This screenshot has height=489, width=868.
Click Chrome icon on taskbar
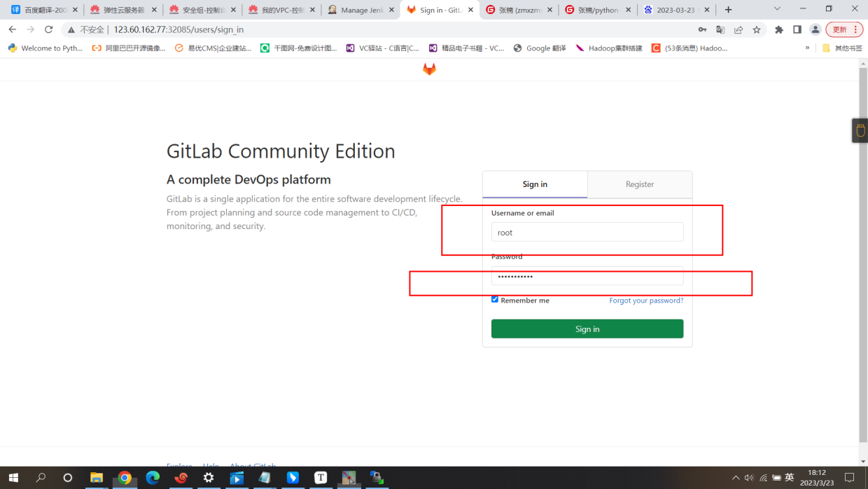125,478
